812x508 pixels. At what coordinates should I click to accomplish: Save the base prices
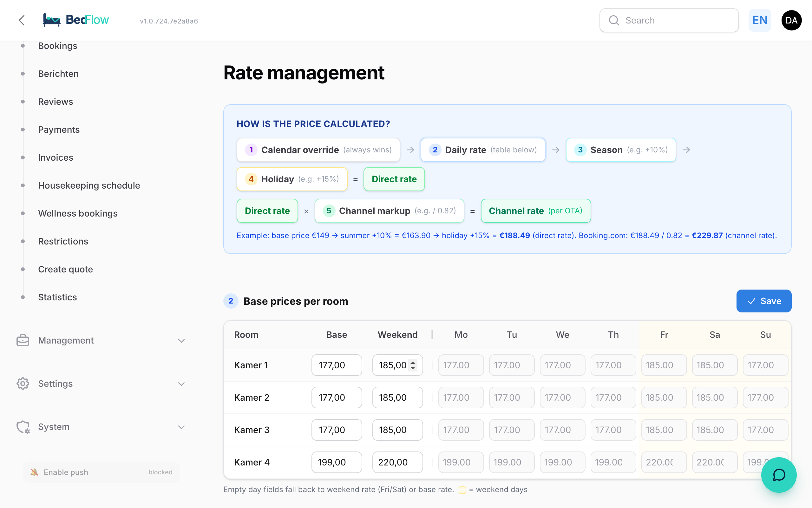click(764, 301)
